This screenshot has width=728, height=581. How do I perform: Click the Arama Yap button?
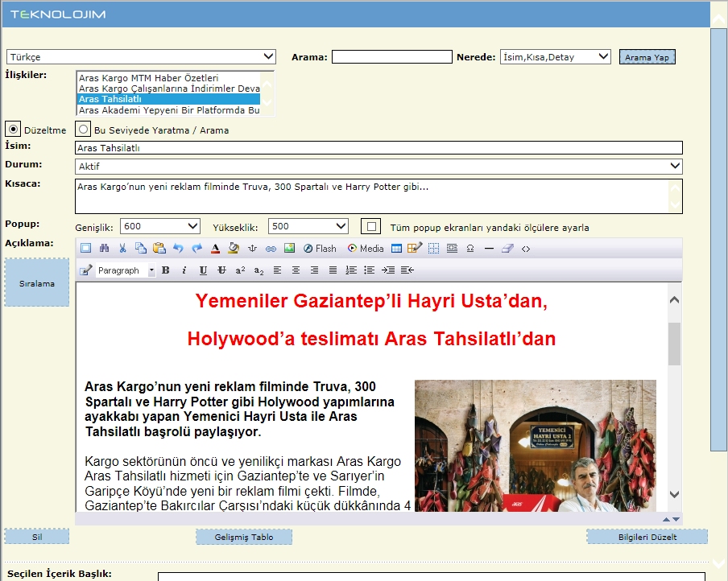[647, 57]
